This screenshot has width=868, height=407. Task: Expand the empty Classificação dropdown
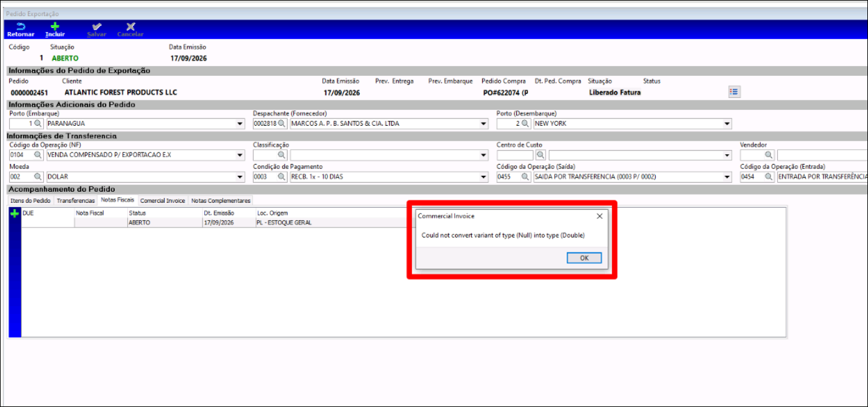tap(484, 155)
